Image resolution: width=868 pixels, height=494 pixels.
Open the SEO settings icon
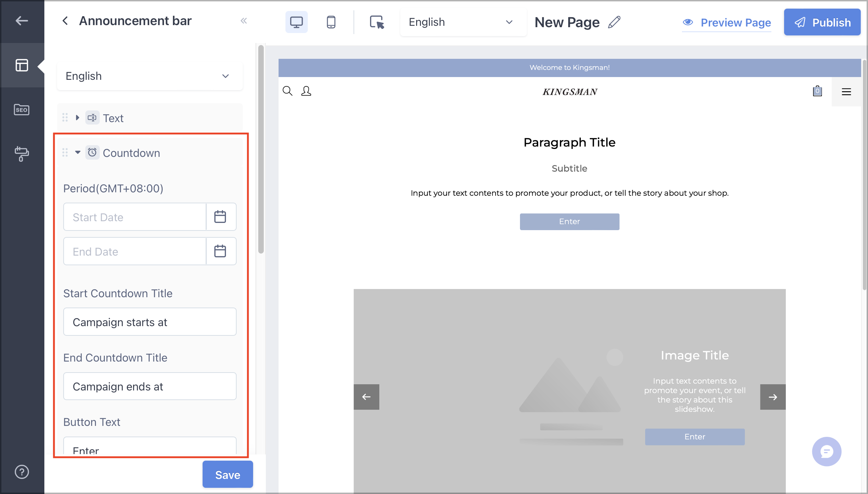point(22,110)
